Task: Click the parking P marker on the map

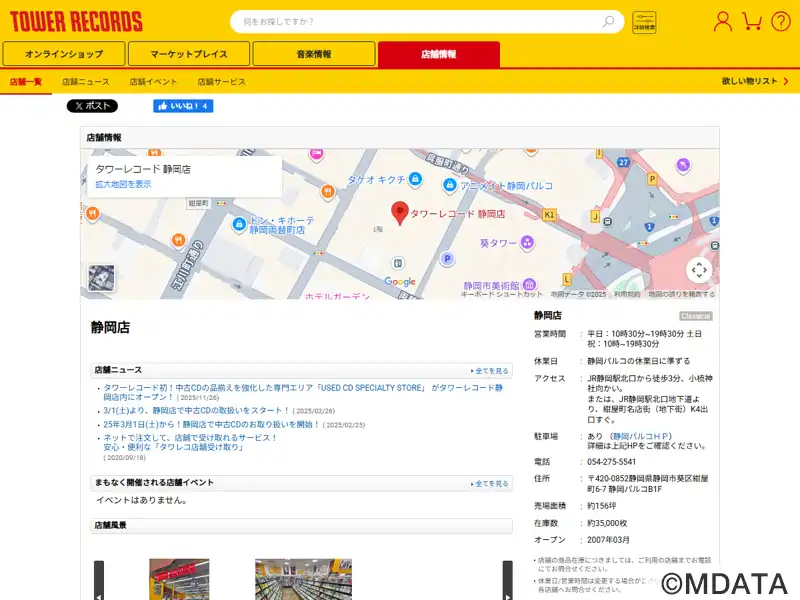Action: tap(447, 259)
